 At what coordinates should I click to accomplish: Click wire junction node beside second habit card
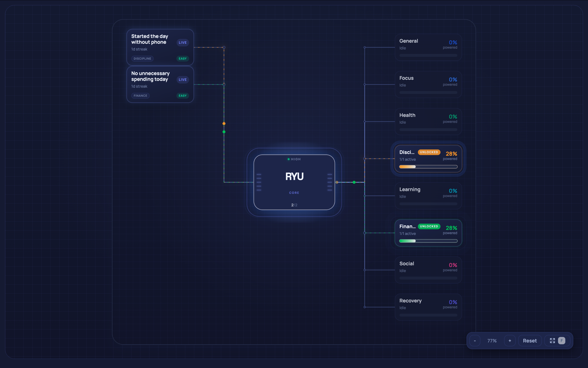[224, 84]
